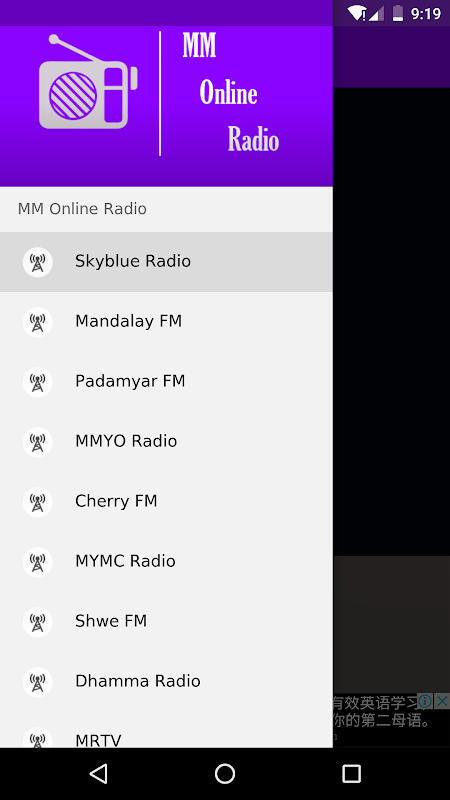Screen dimensions: 450x800
Task: Click antenna icon beside Padamyar FM
Action: tap(38, 382)
